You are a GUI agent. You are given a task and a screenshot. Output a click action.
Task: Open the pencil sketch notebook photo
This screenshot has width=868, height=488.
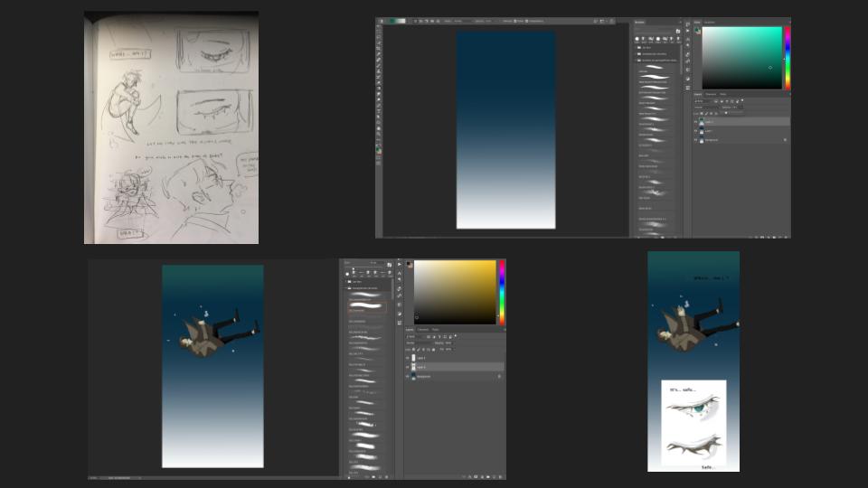171,127
